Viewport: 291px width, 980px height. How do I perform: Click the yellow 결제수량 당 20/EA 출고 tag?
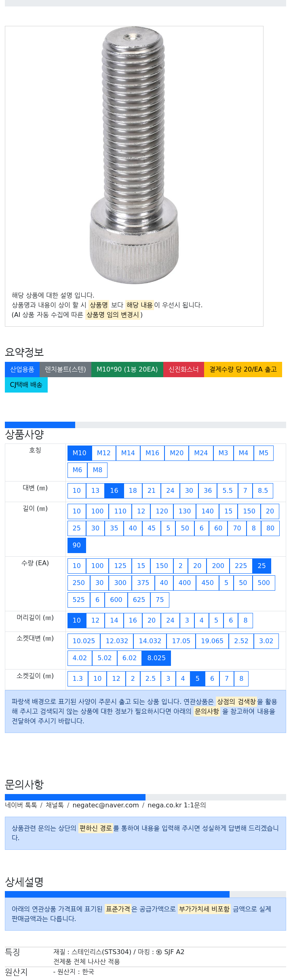tap(243, 370)
